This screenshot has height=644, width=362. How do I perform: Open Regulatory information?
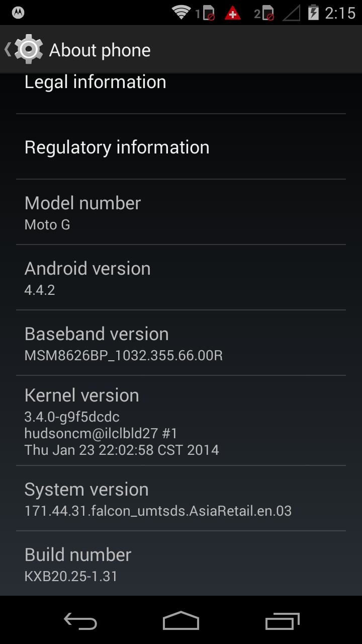181,147
